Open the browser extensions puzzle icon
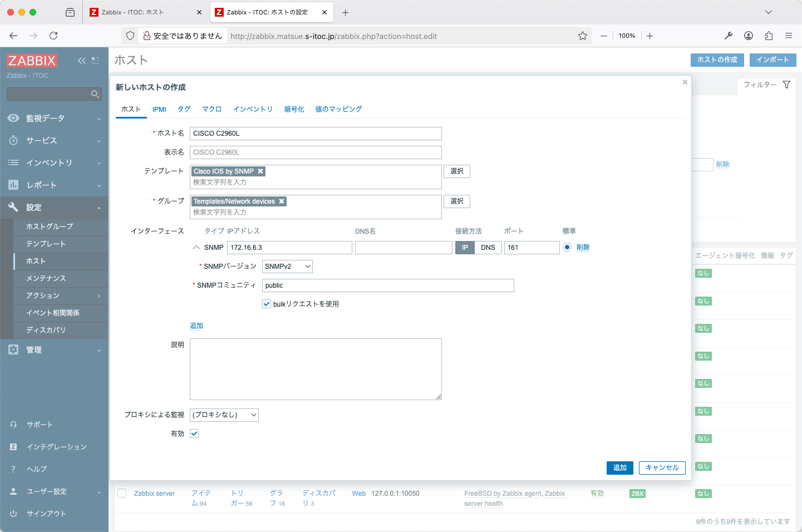The width and height of the screenshot is (802, 532). [769, 36]
